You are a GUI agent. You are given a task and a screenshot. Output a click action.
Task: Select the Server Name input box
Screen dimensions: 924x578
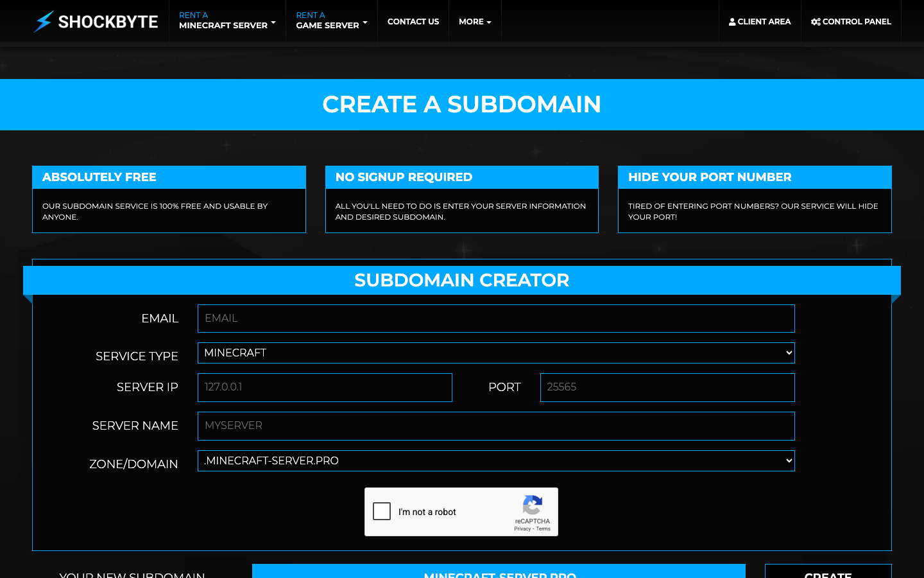tap(495, 426)
